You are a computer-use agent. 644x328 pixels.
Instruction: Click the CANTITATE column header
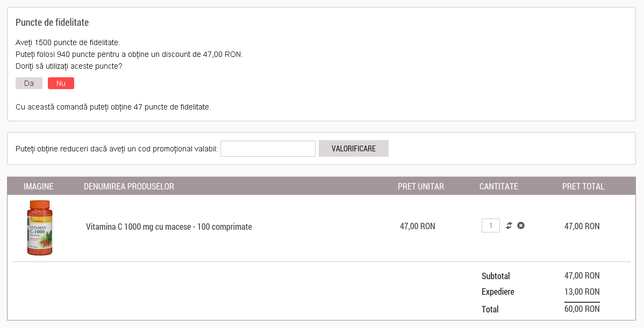(x=499, y=187)
